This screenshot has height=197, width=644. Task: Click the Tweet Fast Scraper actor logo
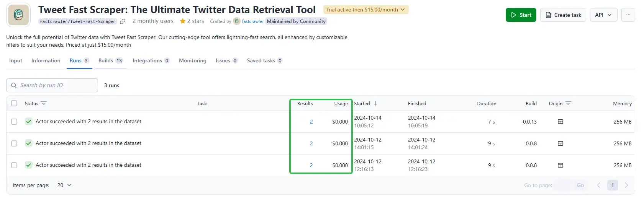18,15
